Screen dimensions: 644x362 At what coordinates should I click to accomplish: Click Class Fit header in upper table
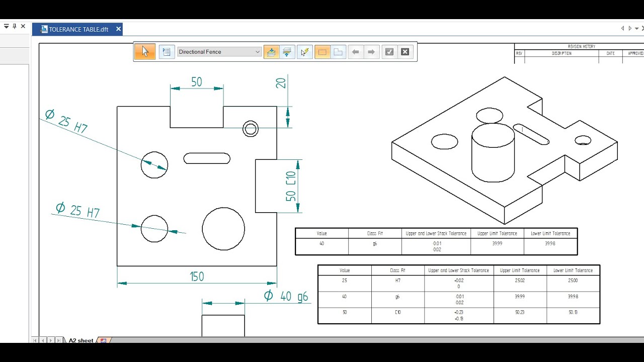[x=375, y=233]
